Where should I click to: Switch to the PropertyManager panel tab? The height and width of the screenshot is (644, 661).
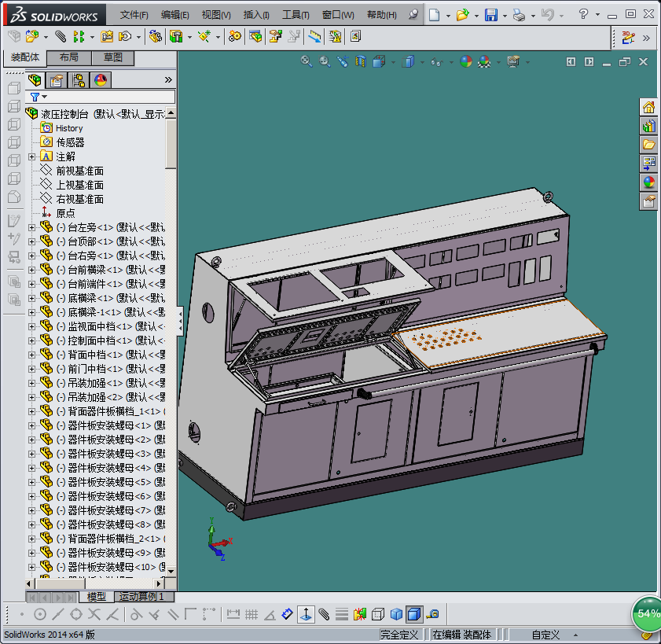point(56,79)
